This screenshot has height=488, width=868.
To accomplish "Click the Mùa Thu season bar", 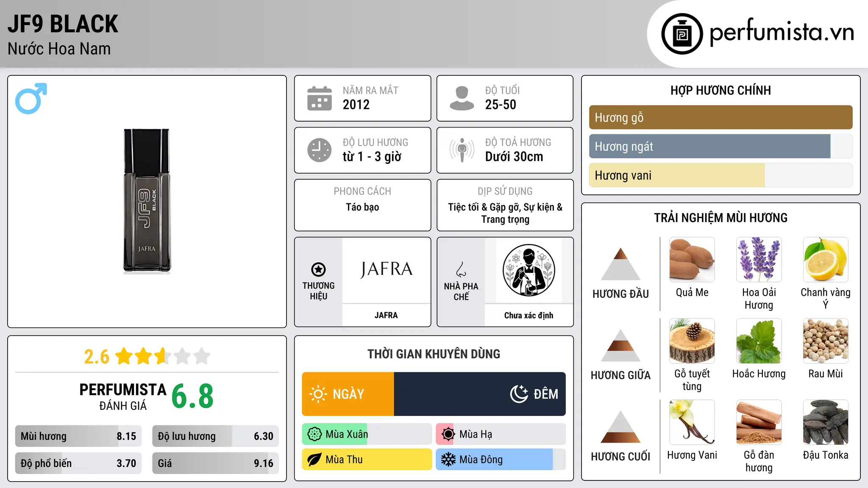I will coord(367,460).
